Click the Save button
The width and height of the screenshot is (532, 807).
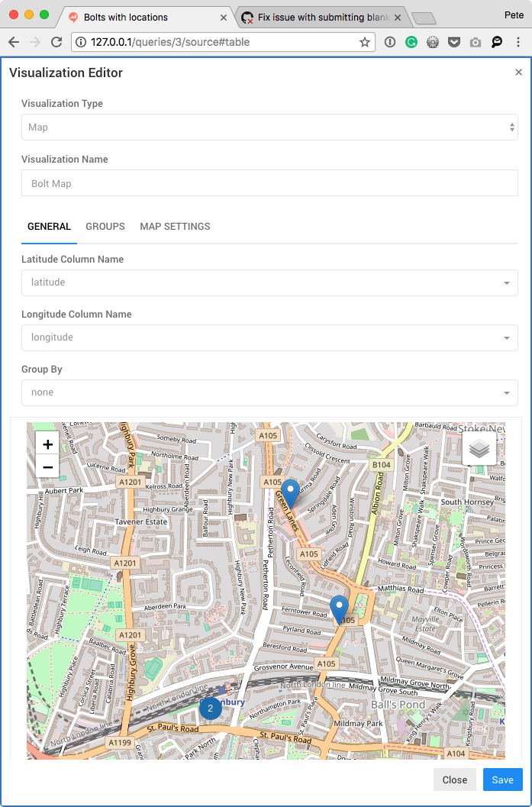pos(503,780)
